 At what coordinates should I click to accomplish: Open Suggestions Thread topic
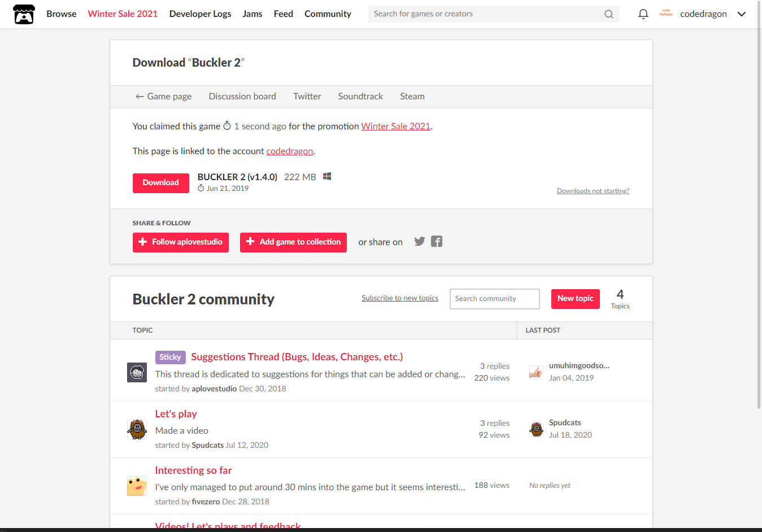point(297,357)
